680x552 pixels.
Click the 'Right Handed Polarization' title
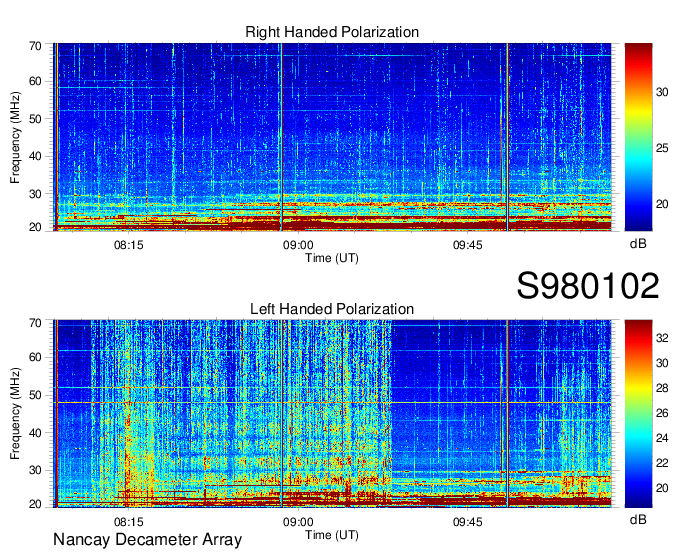coord(332,32)
